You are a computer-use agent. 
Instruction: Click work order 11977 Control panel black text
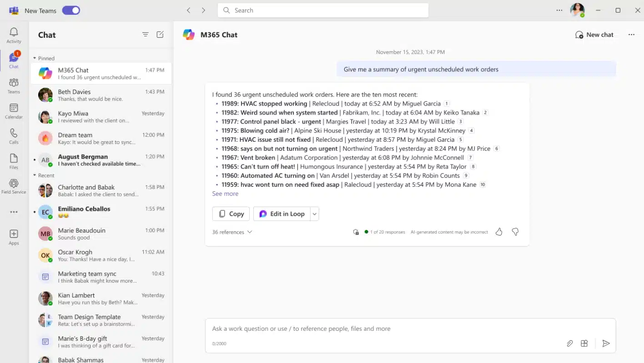pyautogui.click(x=271, y=121)
